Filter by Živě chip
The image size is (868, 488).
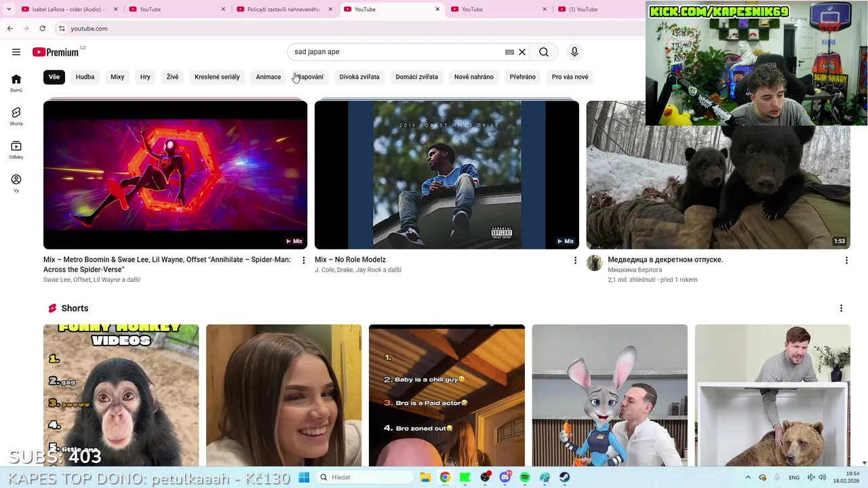click(x=172, y=77)
